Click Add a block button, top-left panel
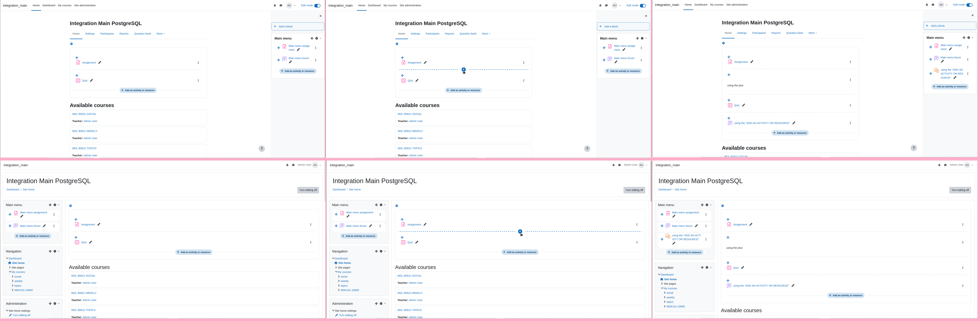This screenshot has height=321, width=980. 298,27
